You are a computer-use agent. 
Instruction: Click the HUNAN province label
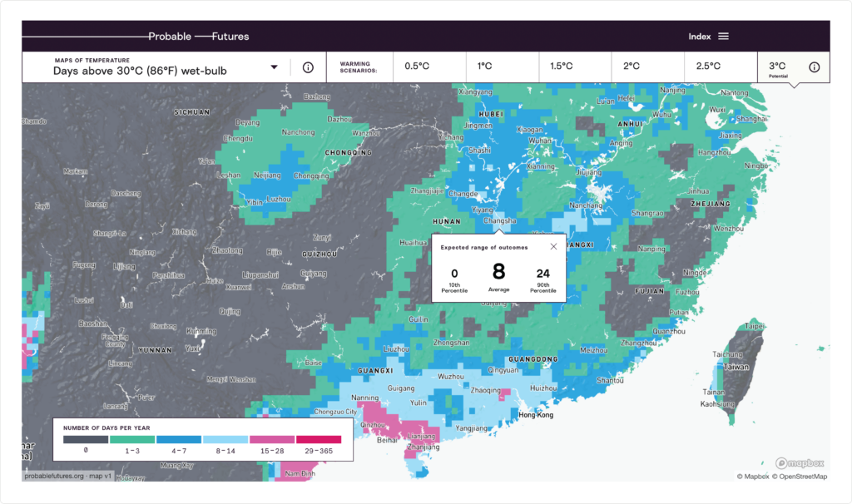[447, 221]
